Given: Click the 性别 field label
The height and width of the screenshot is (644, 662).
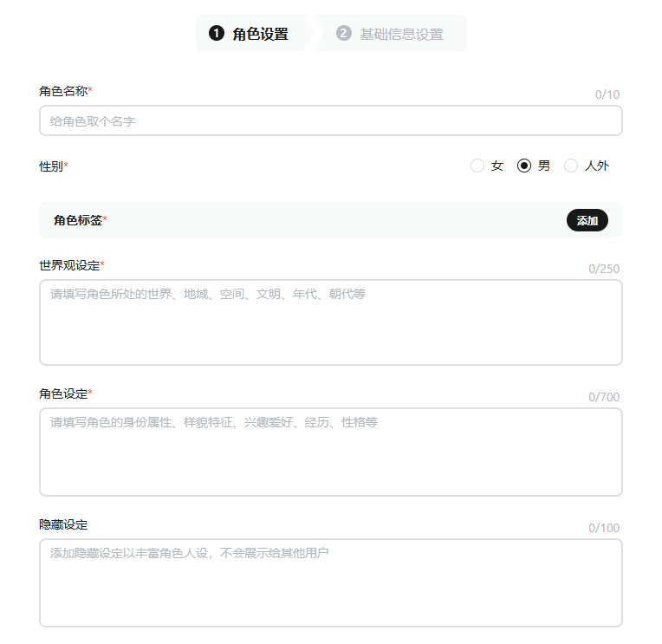Looking at the screenshot, I should tap(51, 166).
